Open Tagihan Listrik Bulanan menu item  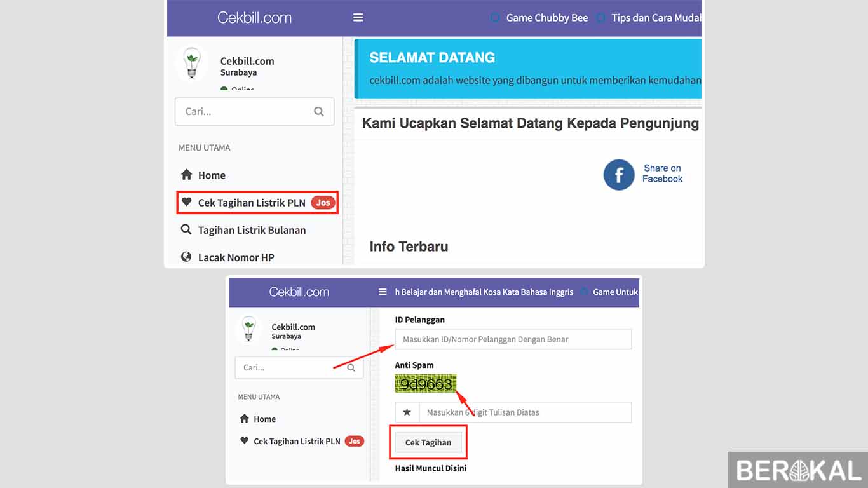(x=252, y=230)
